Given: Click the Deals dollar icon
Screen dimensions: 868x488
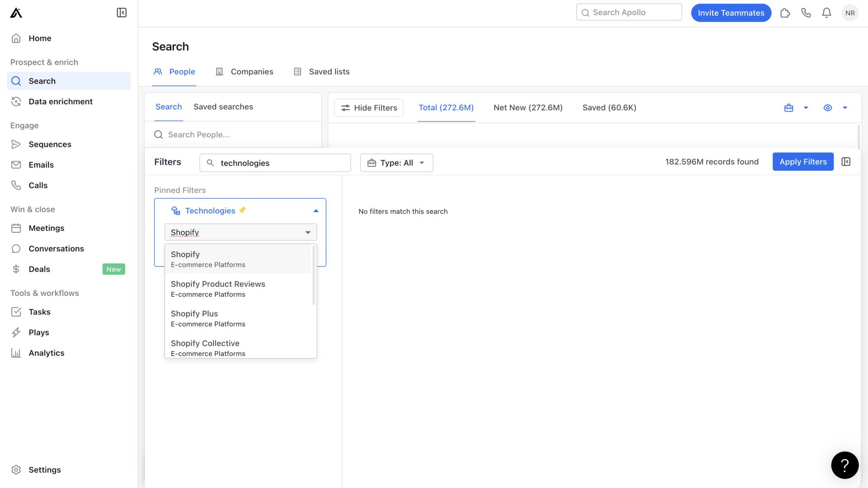Looking at the screenshot, I should coord(16,269).
